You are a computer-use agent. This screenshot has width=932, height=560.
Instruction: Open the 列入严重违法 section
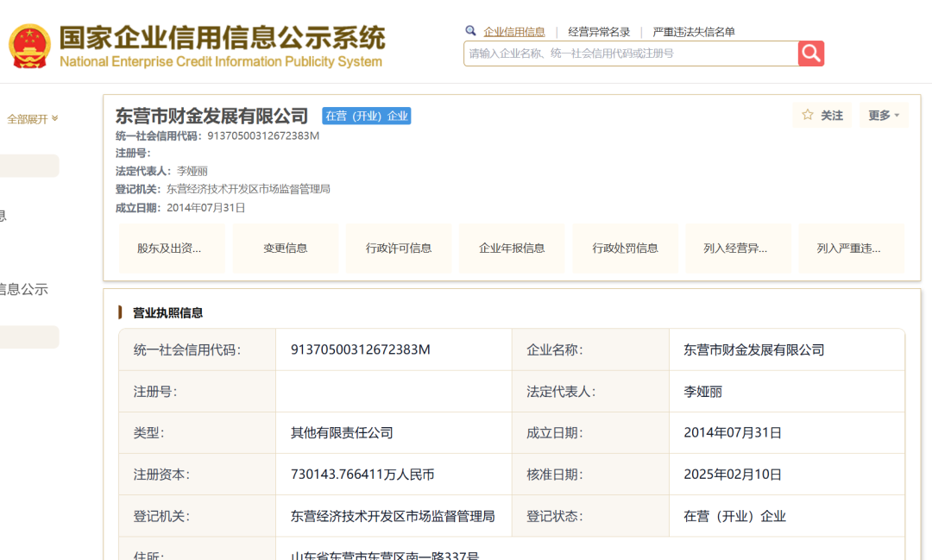[x=849, y=249]
